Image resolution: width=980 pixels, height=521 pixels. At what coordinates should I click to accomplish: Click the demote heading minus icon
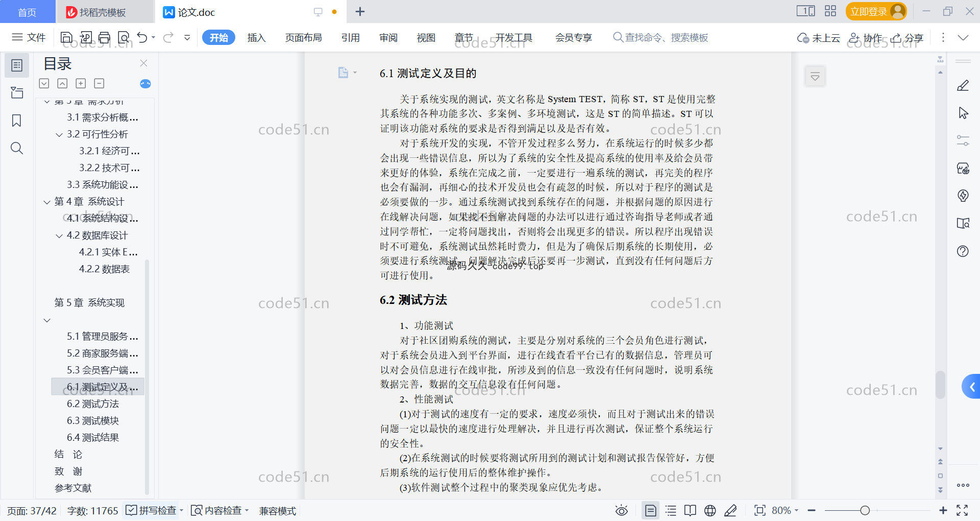100,83
